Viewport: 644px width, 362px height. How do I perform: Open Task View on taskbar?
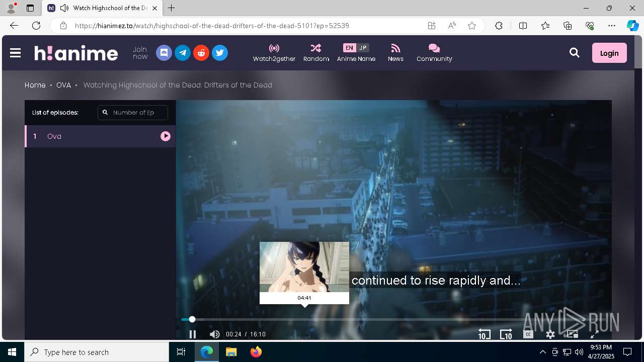click(x=181, y=352)
